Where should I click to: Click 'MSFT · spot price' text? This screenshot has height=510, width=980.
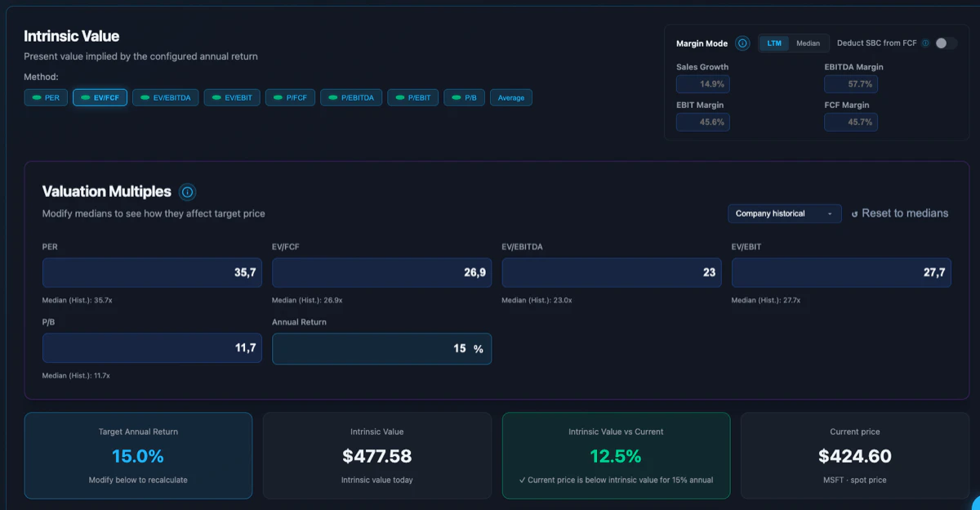pyautogui.click(x=855, y=480)
